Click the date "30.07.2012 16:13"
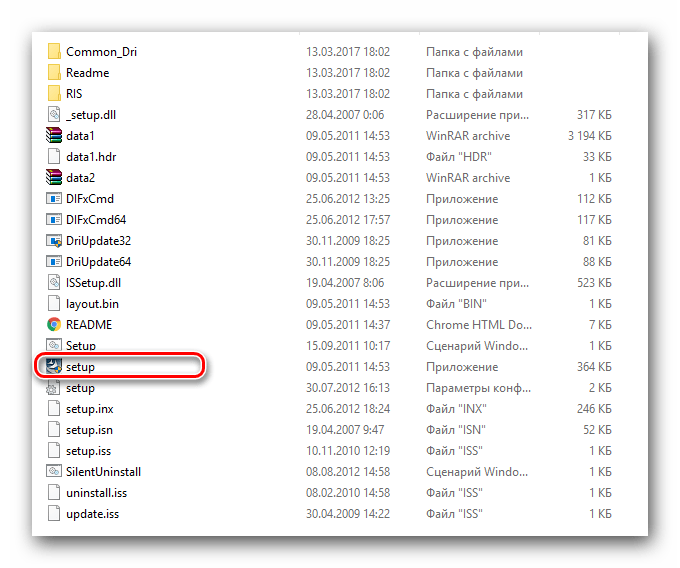680x568 pixels. pyautogui.click(x=348, y=388)
